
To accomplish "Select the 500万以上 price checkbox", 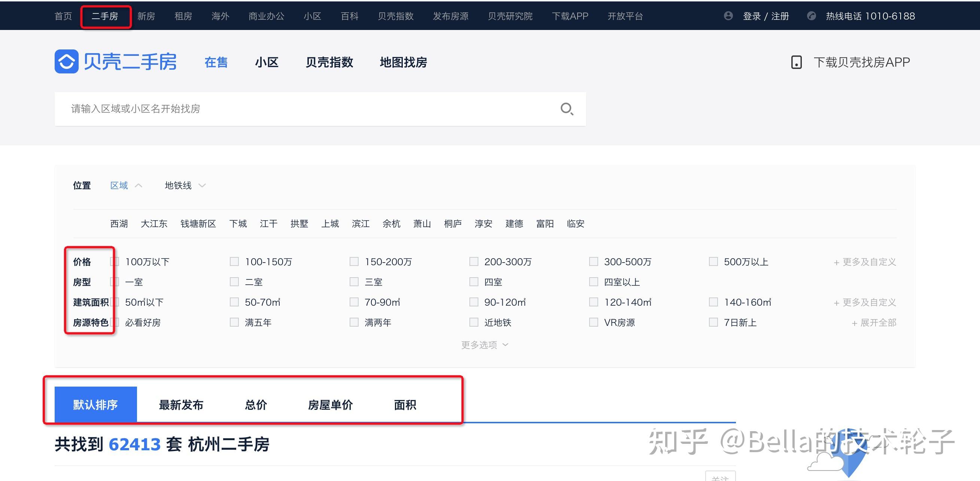I will pyautogui.click(x=713, y=261).
